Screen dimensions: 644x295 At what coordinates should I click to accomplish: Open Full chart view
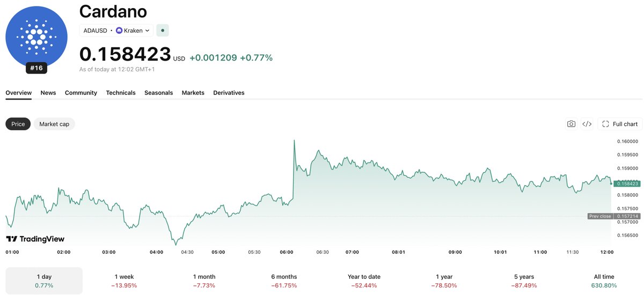pyautogui.click(x=620, y=124)
